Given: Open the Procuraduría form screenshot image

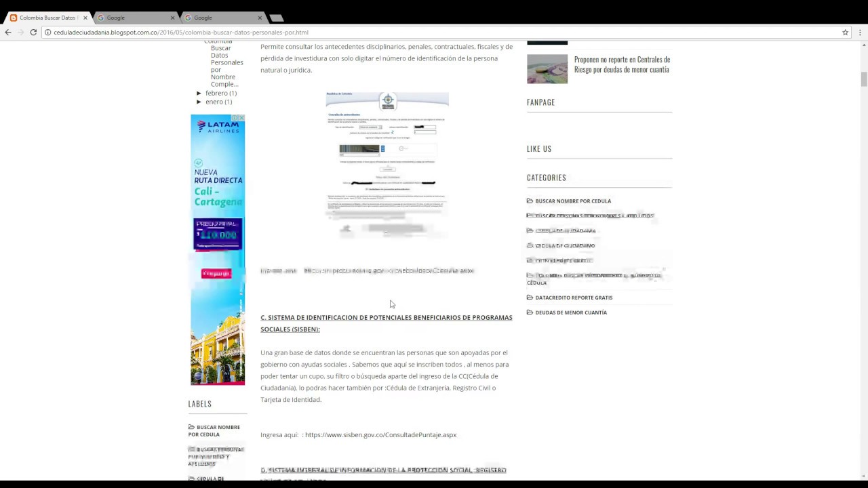Looking at the screenshot, I should [x=387, y=165].
